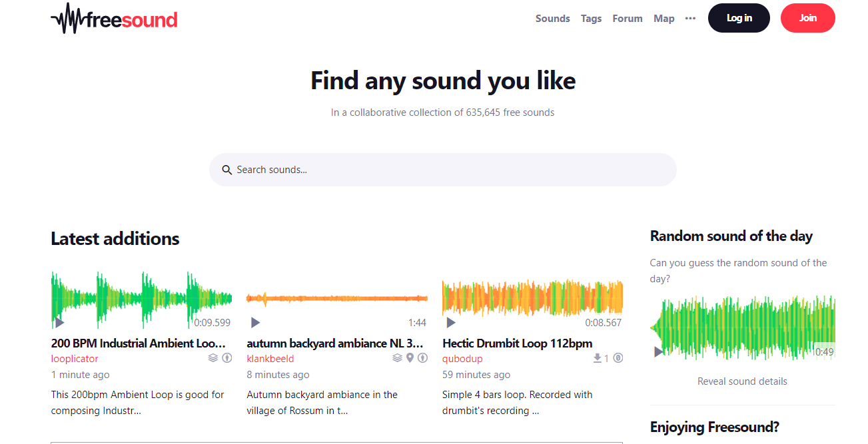The height and width of the screenshot is (444, 868).
Task: Play the Hectic Drumbit Loop preview
Action: (x=451, y=323)
